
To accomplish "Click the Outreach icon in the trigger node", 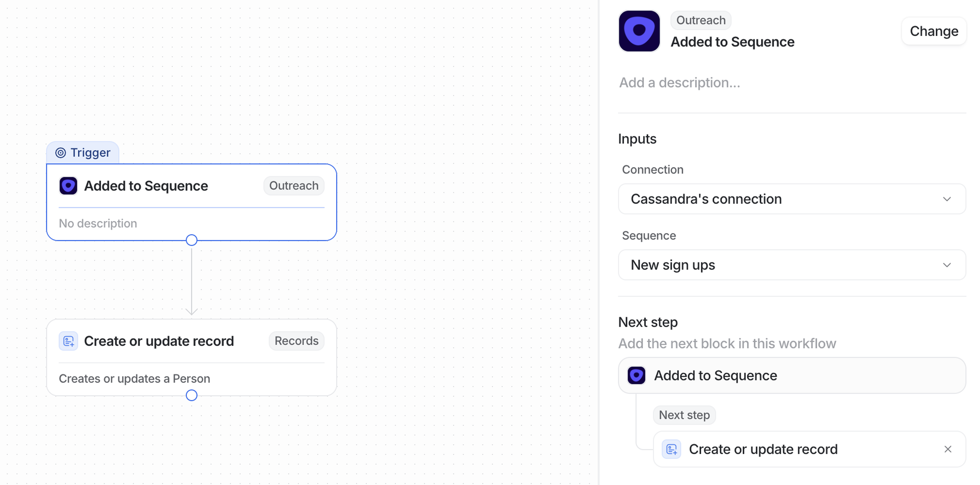I will 68,186.
